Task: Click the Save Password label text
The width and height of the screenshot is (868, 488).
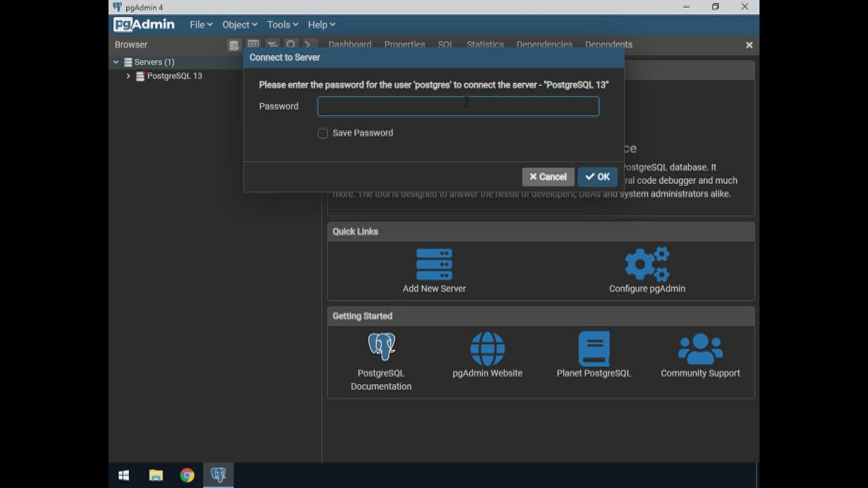Action: (363, 133)
